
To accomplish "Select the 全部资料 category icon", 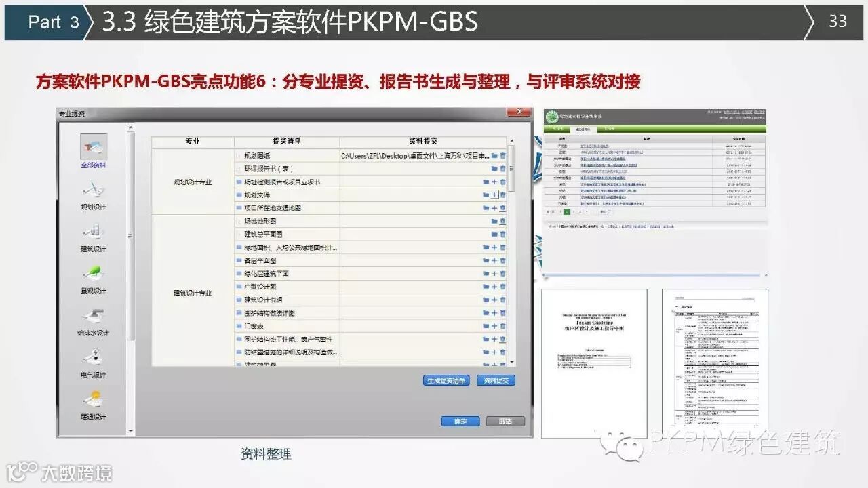I will coord(94,147).
